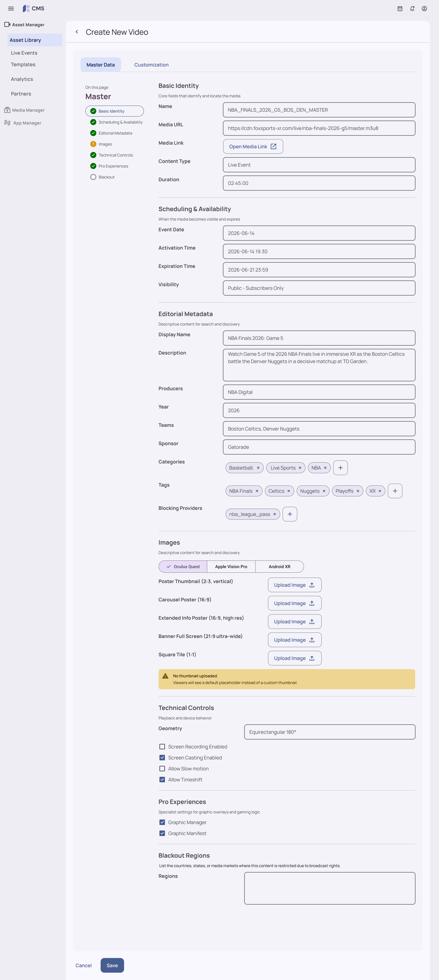Click into the Name input field
The height and width of the screenshot is (980, 439).
coord(319,110)
